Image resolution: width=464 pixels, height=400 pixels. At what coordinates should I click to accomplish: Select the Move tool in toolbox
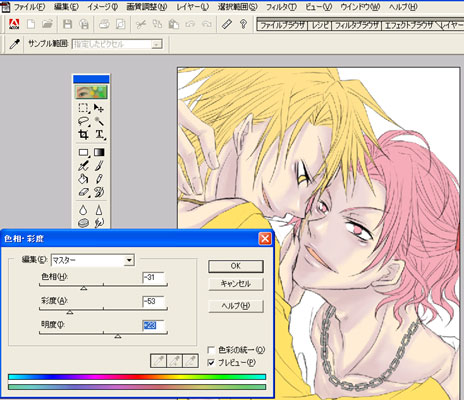99,108
